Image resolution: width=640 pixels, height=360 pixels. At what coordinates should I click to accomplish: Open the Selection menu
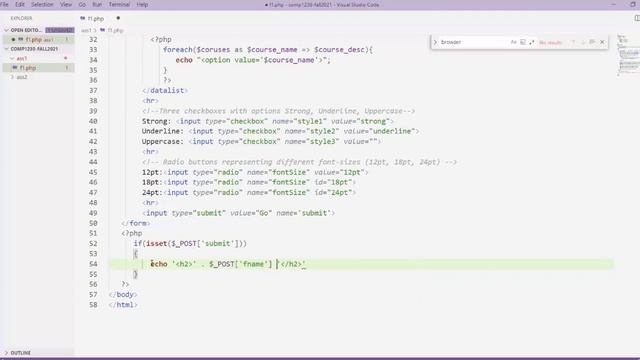[42, 4]
